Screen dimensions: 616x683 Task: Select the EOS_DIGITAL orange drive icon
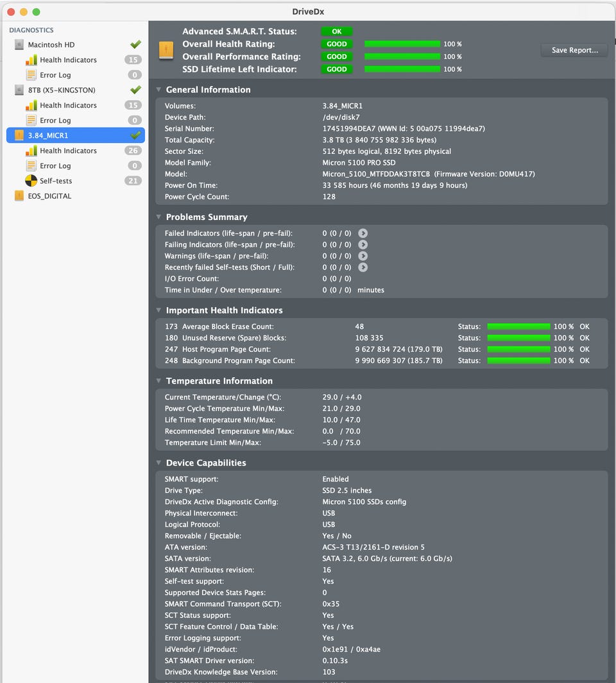click(19, 196)
